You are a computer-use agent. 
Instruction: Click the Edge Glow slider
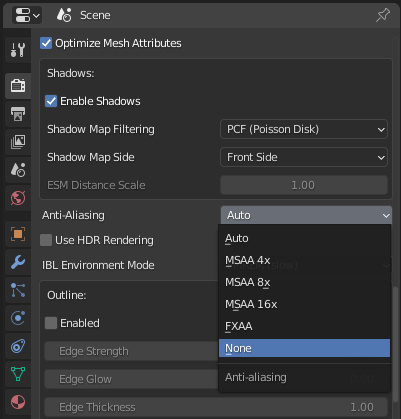click(131, 379)
